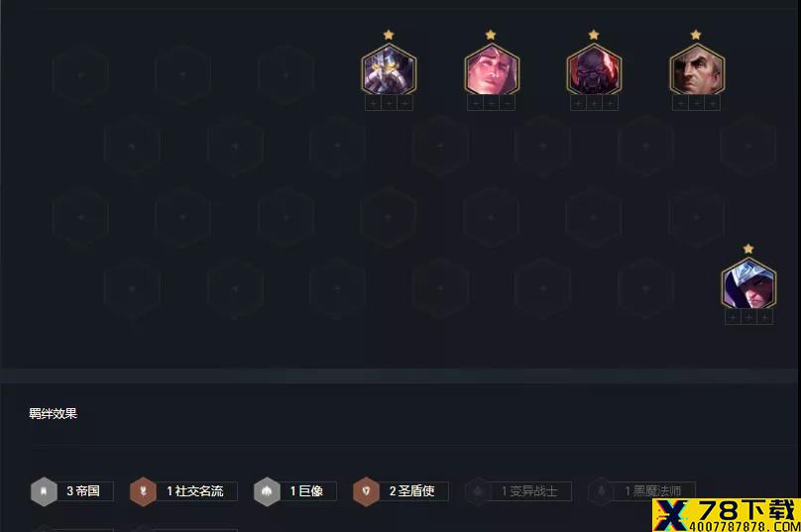Open the 78下载 watermark logo
This screenshot has width=801, height=532.
click(727, 516)
